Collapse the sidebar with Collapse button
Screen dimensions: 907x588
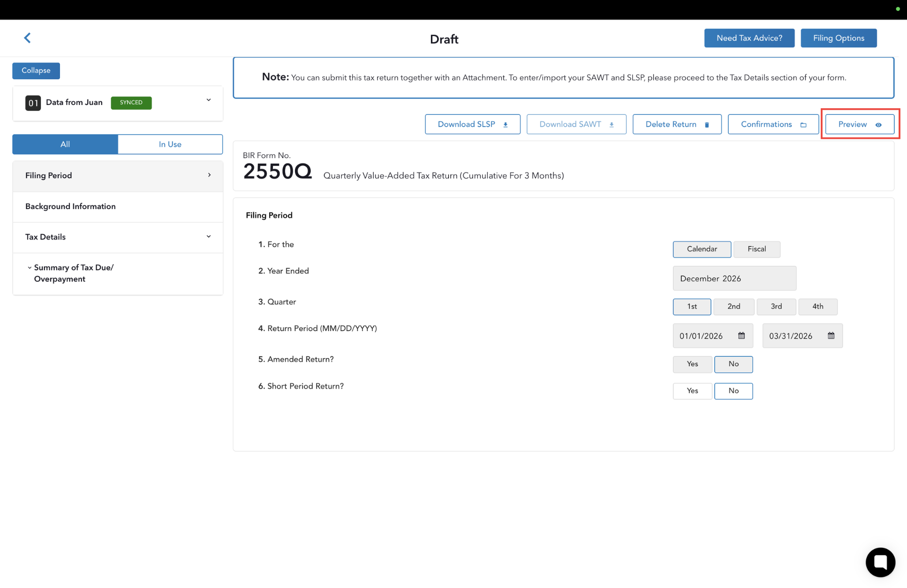click(36, 70)
